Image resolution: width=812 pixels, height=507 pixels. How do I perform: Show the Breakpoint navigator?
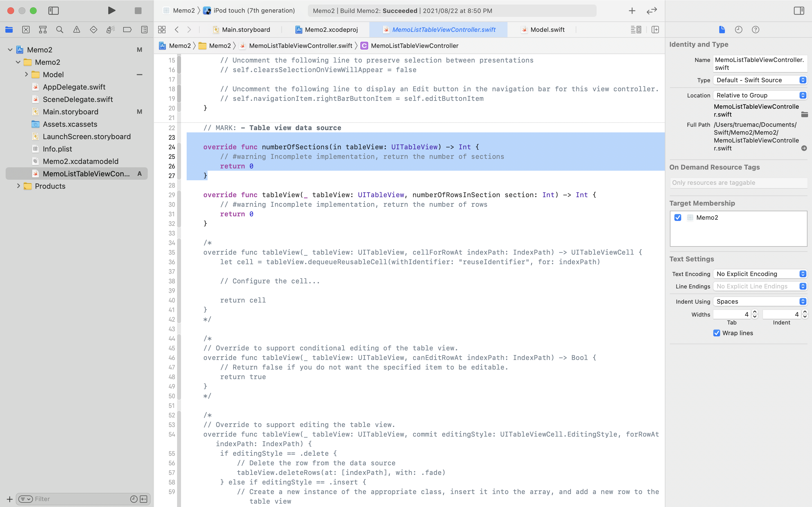coord(127,30)
